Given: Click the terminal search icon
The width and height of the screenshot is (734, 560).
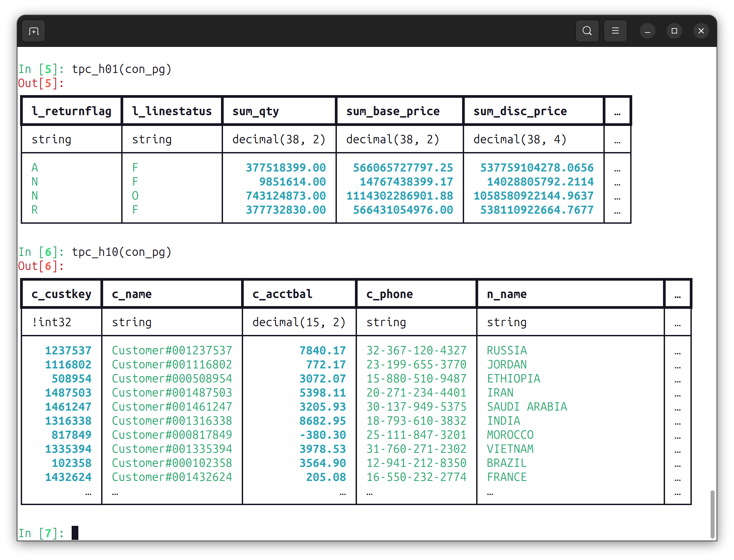Looking at the screenshot, I should pyautogui.click(x=587, y=31).
